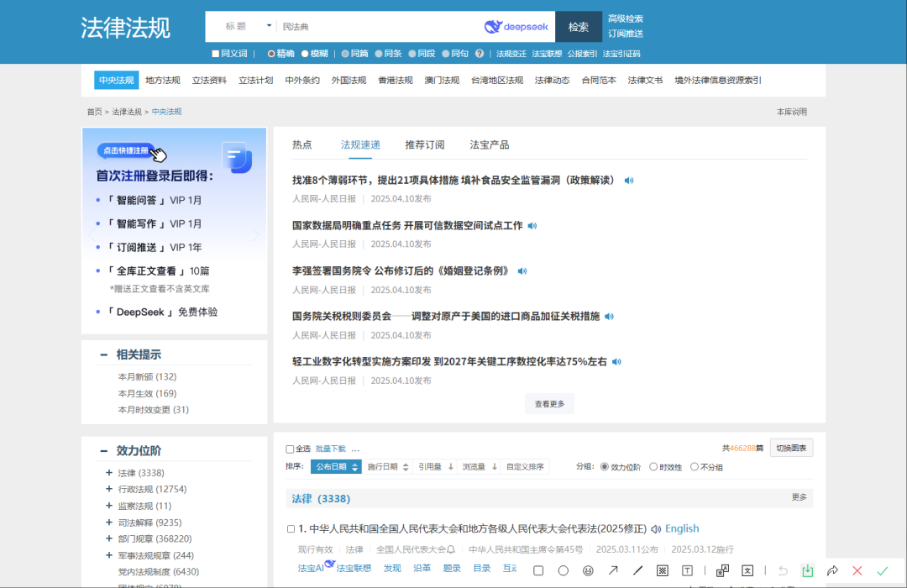Switch to the 推荐订阅 tab
This screenshot has height=588, width=907.
point(425,144)
